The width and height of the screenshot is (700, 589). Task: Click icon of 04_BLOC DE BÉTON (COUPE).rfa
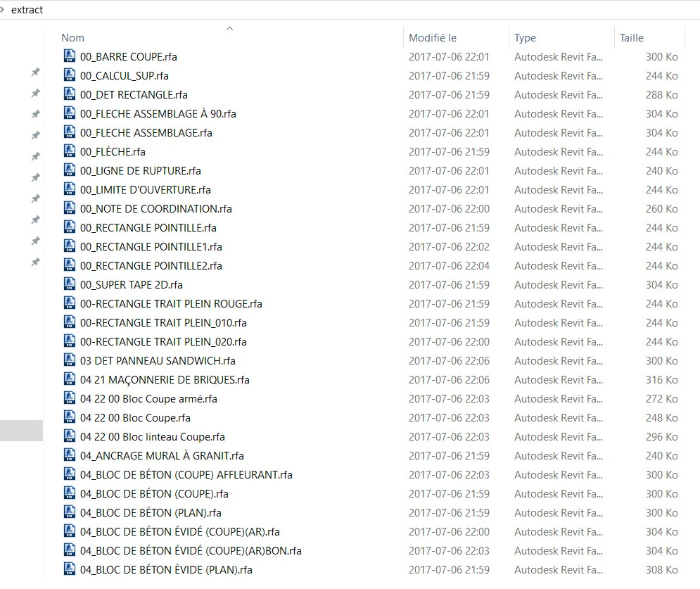click(x=70, y=493)
